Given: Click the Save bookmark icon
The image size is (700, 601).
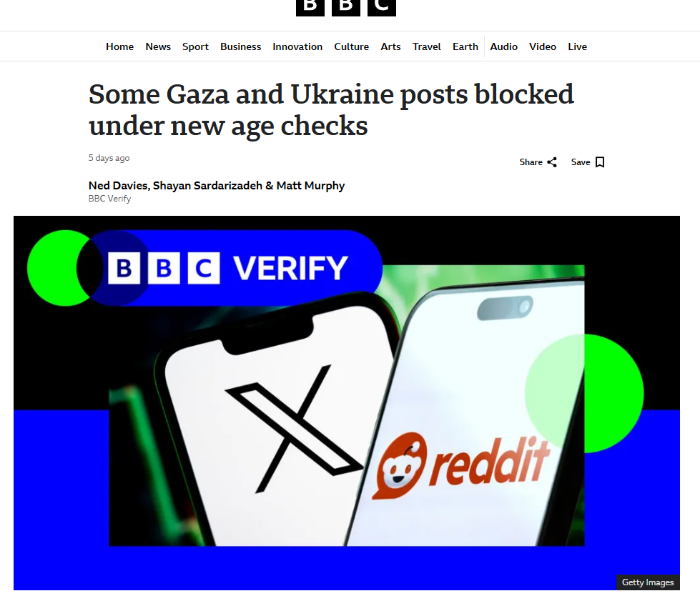Looking at the screenshot, I should (x=600, y=162).
